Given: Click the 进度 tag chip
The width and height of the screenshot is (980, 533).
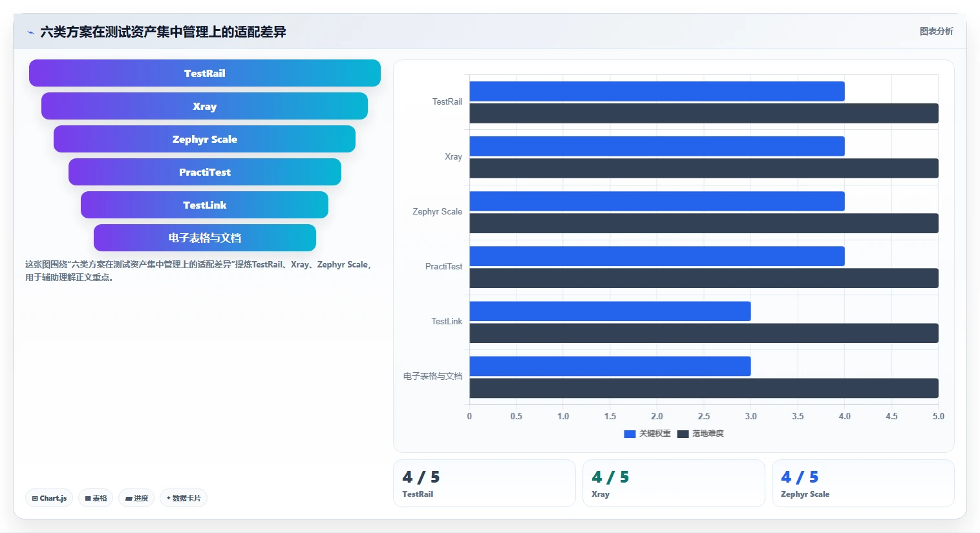Looking at the screenshot, I should [x=136, y=498].
